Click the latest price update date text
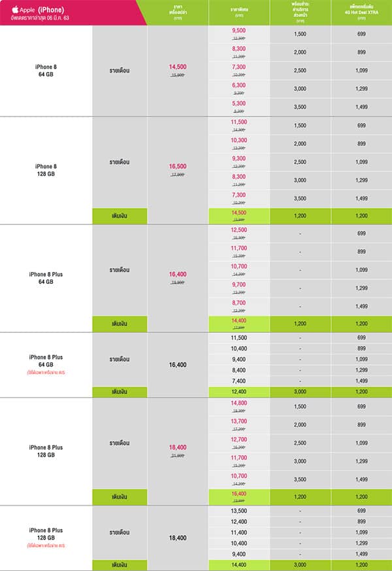The height and width of the screenshot is (571, 392). click(40, 18)
